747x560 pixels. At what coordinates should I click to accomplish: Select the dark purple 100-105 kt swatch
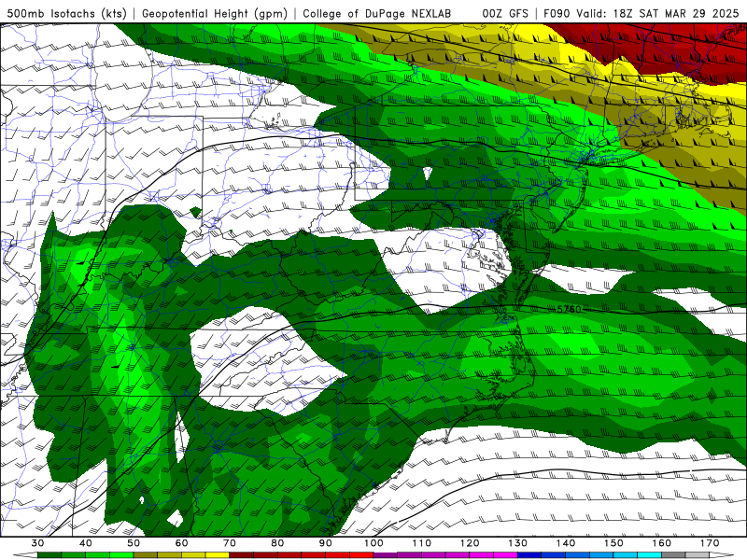click(386, 555)
